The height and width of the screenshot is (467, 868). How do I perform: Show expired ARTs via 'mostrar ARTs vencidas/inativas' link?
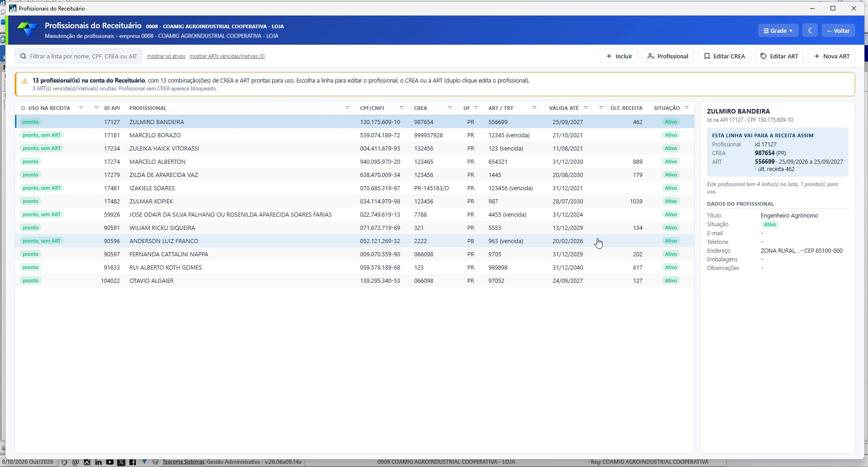coord(227,56)
